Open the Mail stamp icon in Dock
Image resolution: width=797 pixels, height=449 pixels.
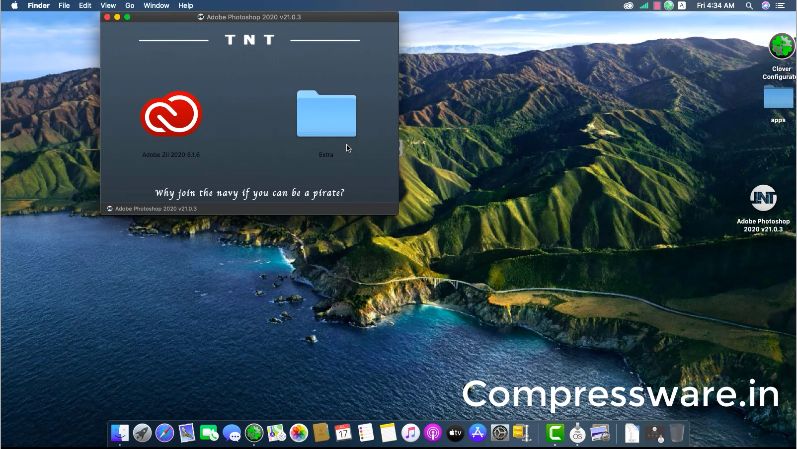[187, 433]
